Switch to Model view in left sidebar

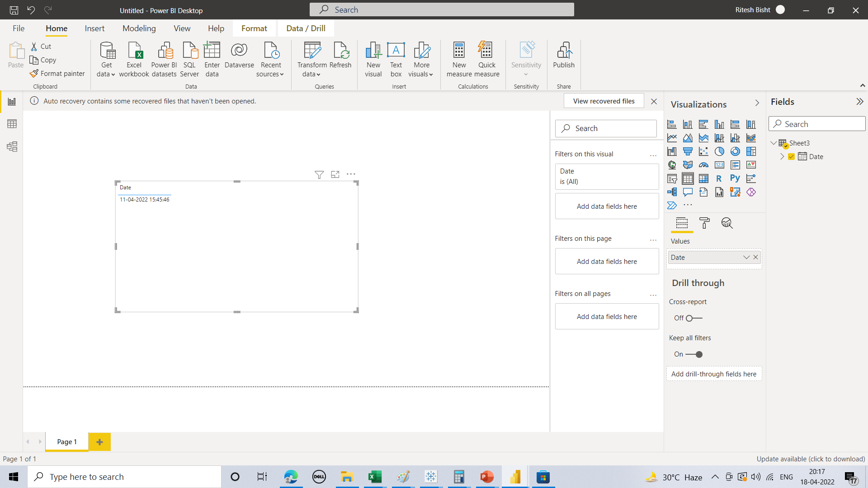click(12, 146)
